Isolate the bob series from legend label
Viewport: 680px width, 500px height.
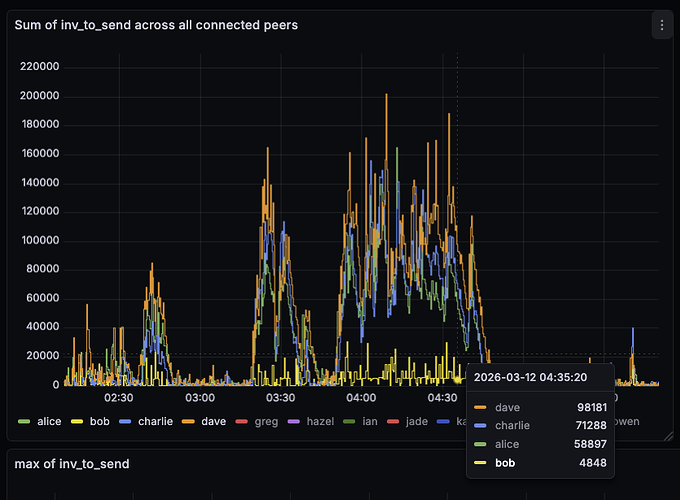click(98, 422)
